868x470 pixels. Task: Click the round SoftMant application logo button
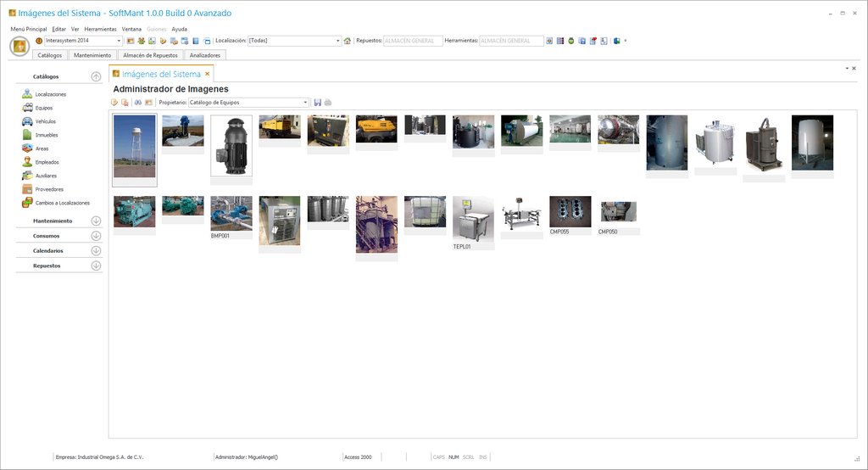point(19,47)
